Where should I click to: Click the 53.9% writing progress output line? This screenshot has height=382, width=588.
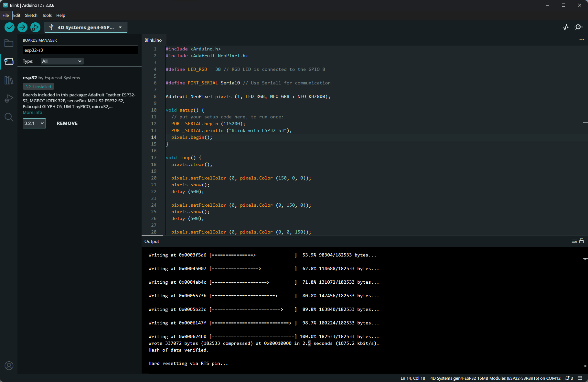click(x=262, y=255)
